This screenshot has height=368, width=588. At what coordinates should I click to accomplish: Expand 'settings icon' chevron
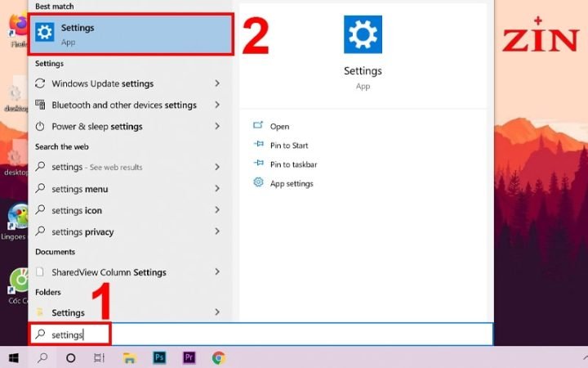[217, 210]
